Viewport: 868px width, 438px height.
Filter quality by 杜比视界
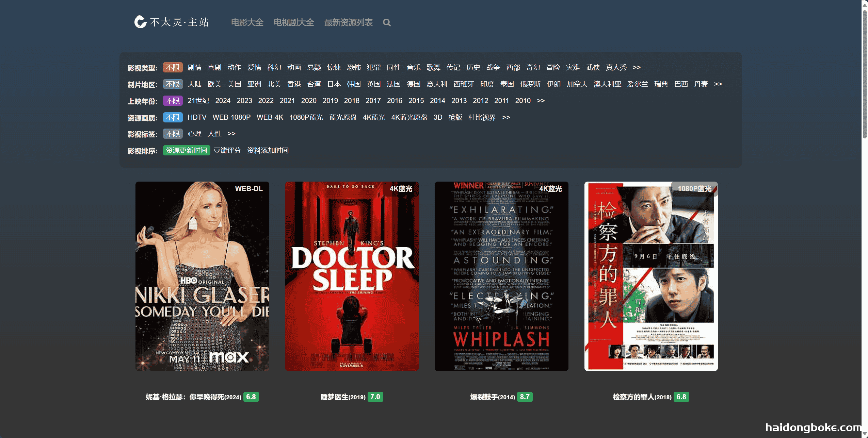482,117
